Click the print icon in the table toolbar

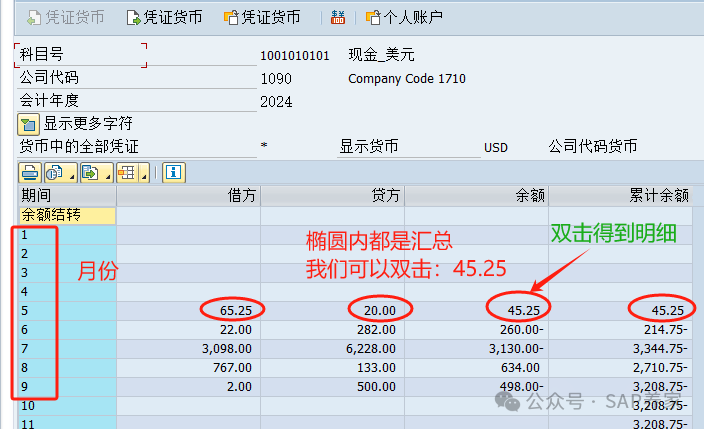pyautogui.click(x=30, y=172)
